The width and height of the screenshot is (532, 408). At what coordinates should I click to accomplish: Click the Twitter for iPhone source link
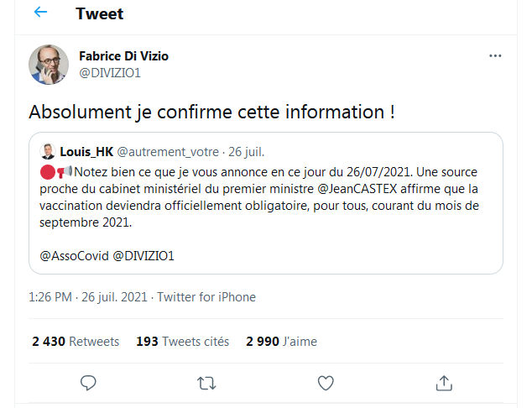[x=206, y=296]
